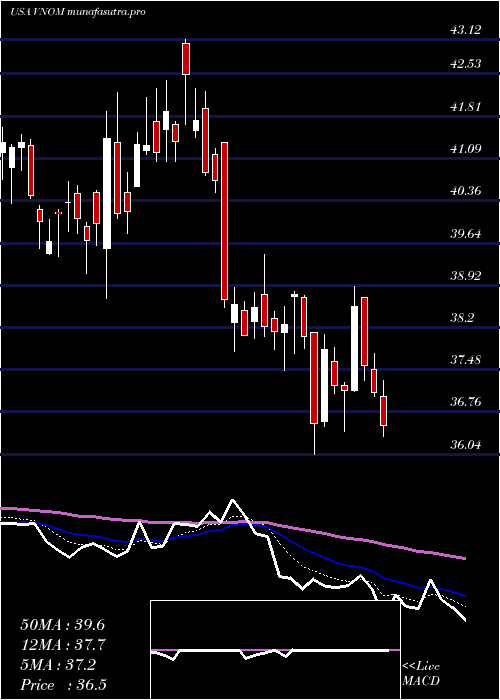Click the 37.48 price axis label
The width and height of the screenshot is (500, 700).
466,360
